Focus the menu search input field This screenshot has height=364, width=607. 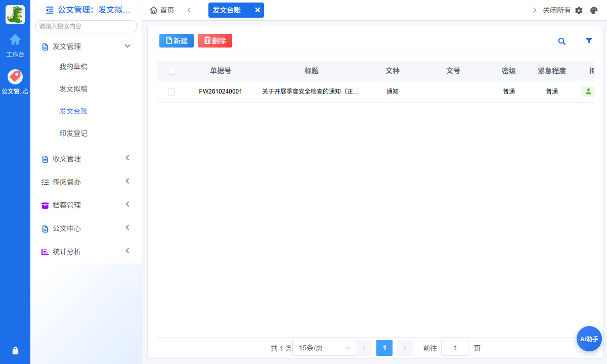(86, 26)
